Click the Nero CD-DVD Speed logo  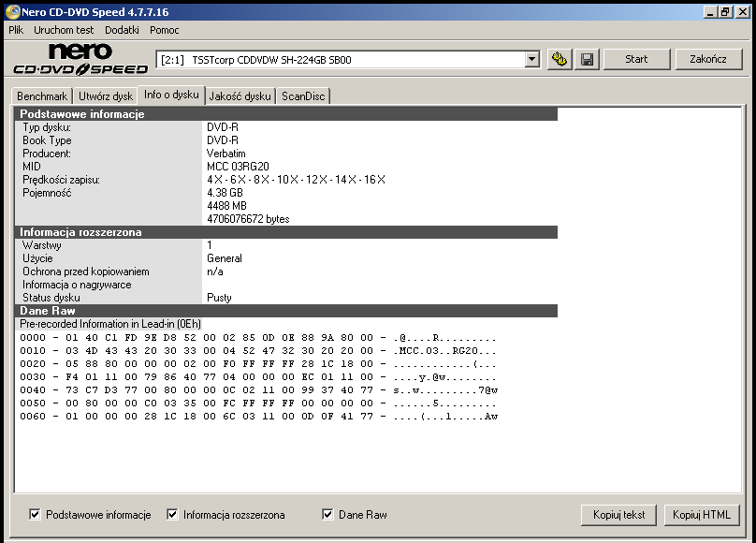(x=80, y=59)
